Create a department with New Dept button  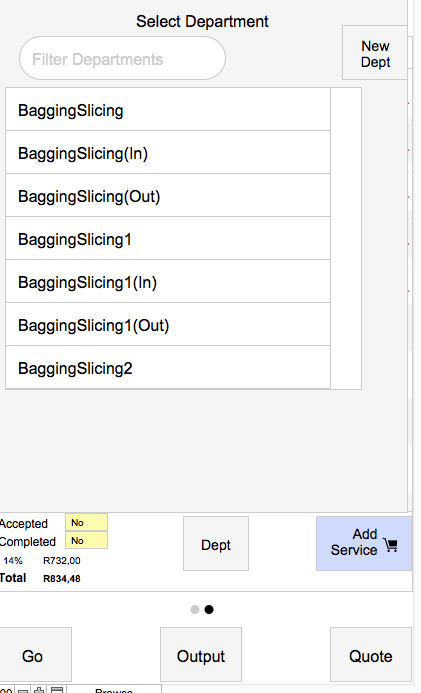[375, 53]
